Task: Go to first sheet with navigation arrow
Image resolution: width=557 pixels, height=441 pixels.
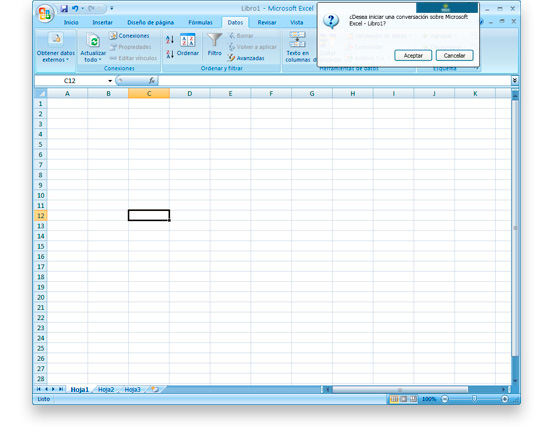Action: pos(38,389)
